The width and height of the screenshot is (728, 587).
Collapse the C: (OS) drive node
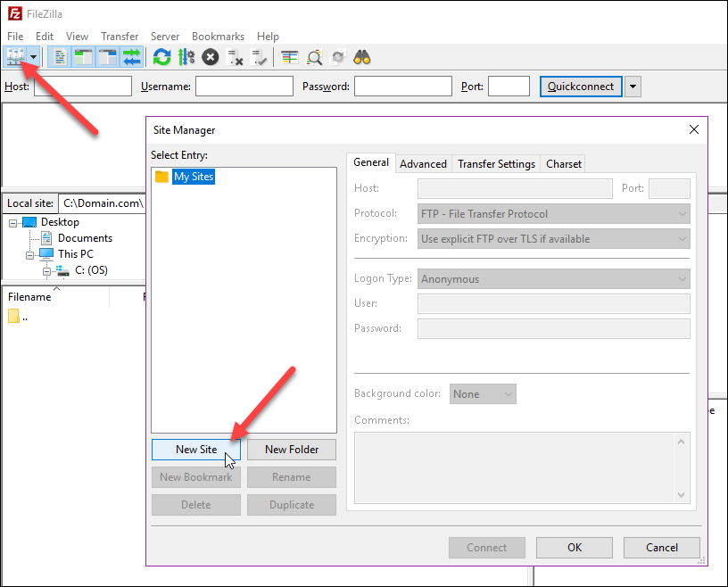point(46,271)
